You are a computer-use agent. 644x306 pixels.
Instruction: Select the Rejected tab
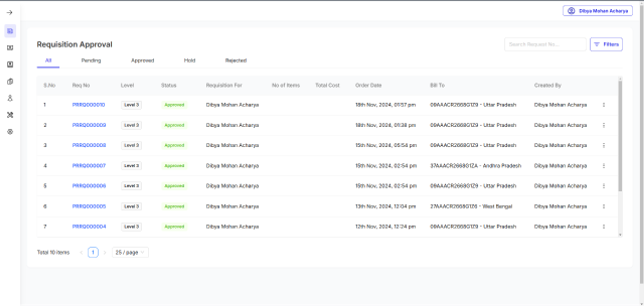point(236,61)
